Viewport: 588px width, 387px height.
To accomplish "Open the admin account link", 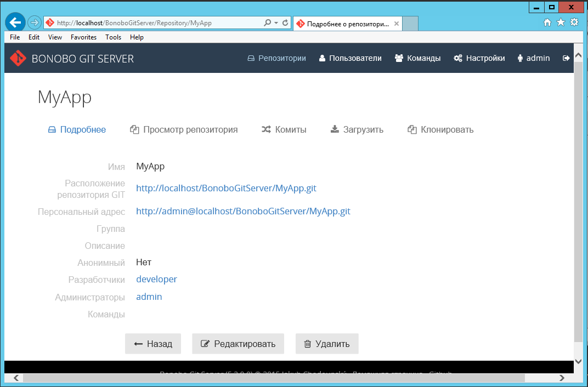I will click(534, 58).
